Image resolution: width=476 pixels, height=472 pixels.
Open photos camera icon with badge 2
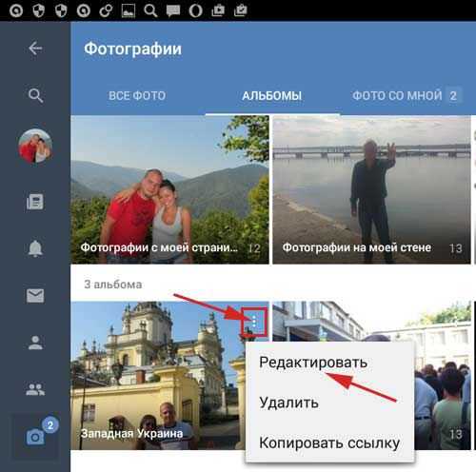(35, 437)
